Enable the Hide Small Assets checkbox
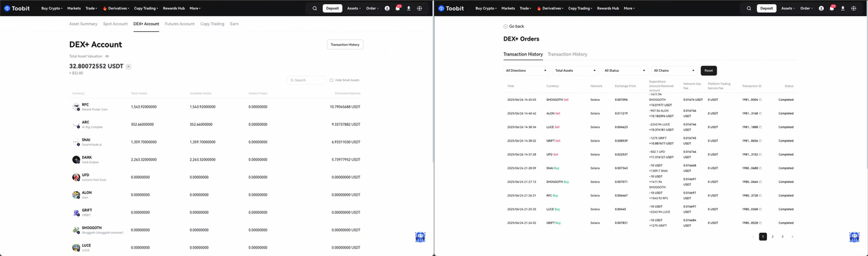 point(332,80)
